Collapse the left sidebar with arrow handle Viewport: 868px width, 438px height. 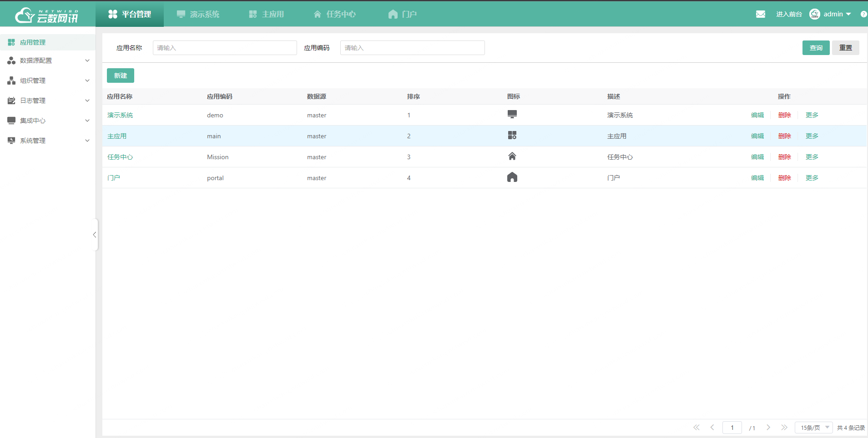click(95, 235)
